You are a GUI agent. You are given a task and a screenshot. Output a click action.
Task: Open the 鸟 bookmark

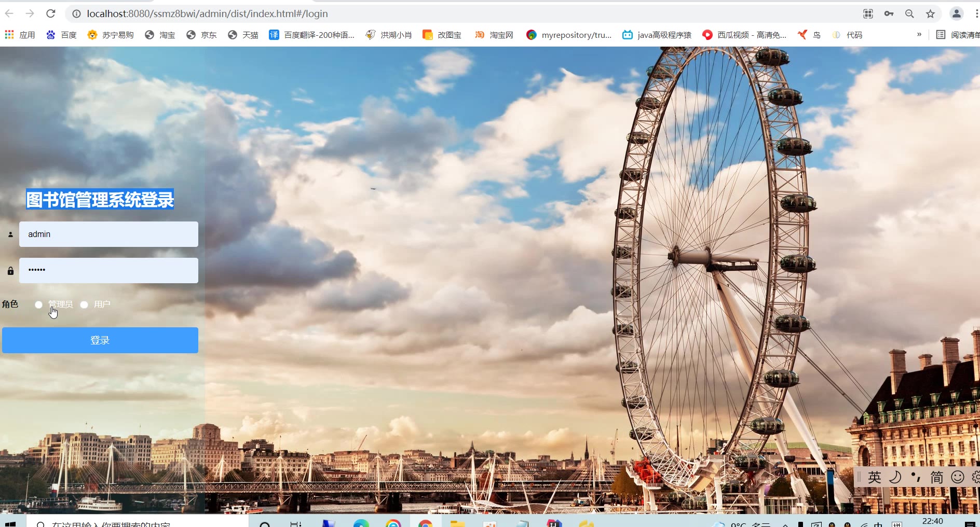coord(809,35)
